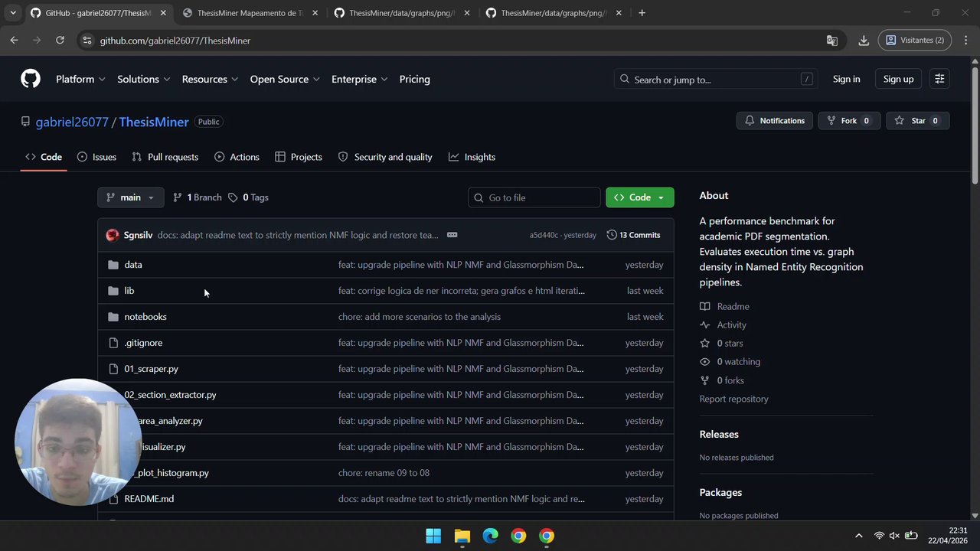Open the GitHub appearance settings icon

939,79
